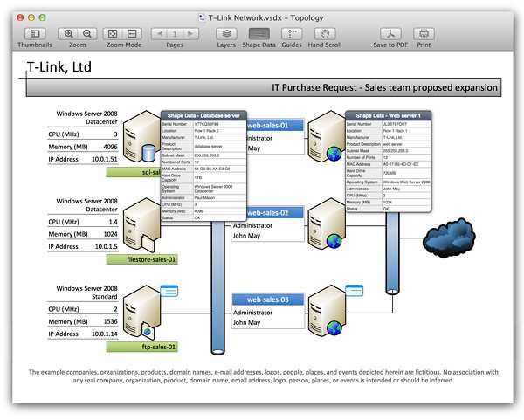
Task: Click the left vertical network backbone pipe
Action: click(x=217, y=287)
